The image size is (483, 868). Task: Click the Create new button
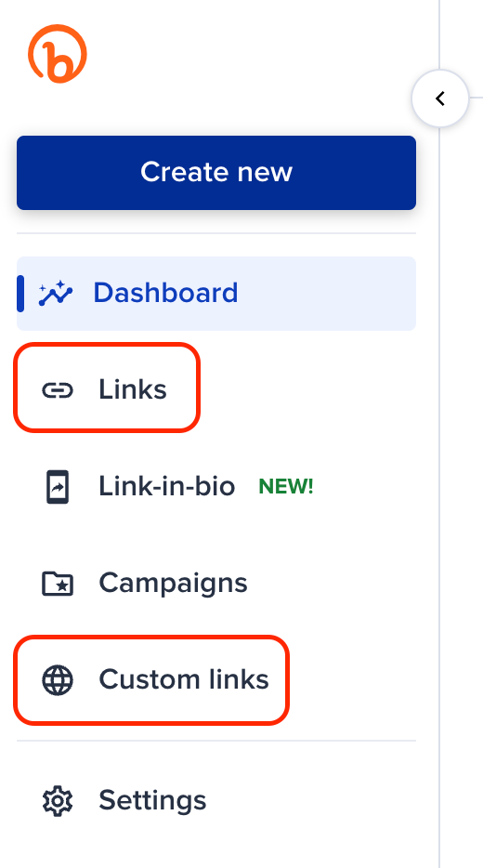[216, 172]
